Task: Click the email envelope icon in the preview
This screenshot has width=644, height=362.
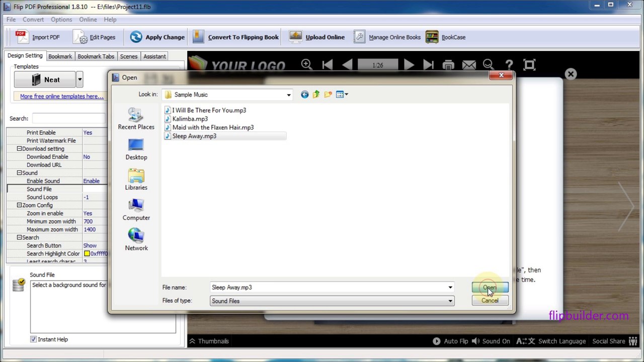Action: tap(469, 65)
